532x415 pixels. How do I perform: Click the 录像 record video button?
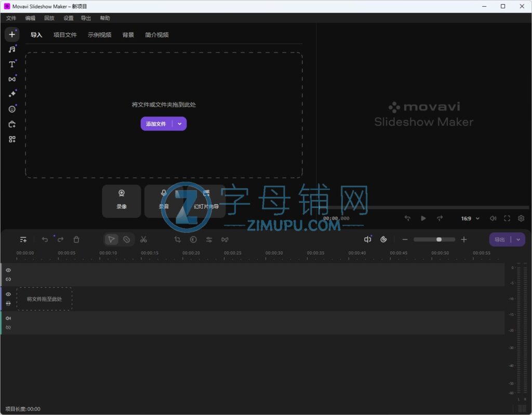[122, 201]
